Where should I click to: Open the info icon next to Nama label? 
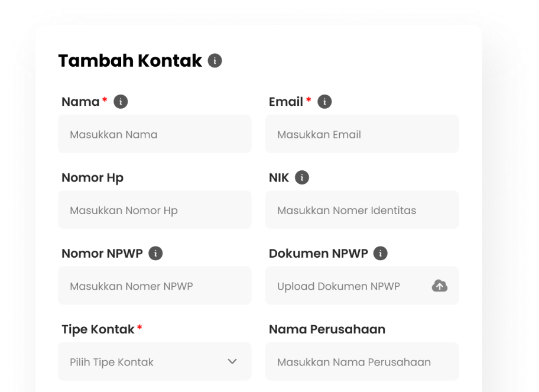point(121,102)
